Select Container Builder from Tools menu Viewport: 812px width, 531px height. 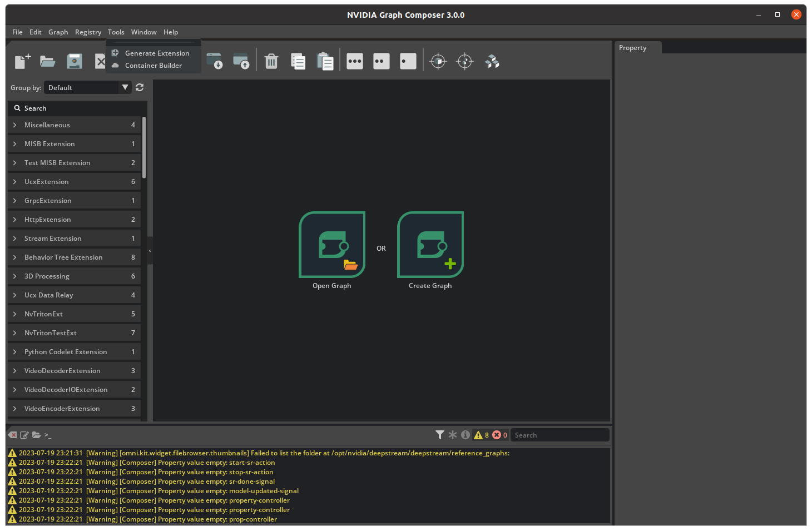click(153, 66)
